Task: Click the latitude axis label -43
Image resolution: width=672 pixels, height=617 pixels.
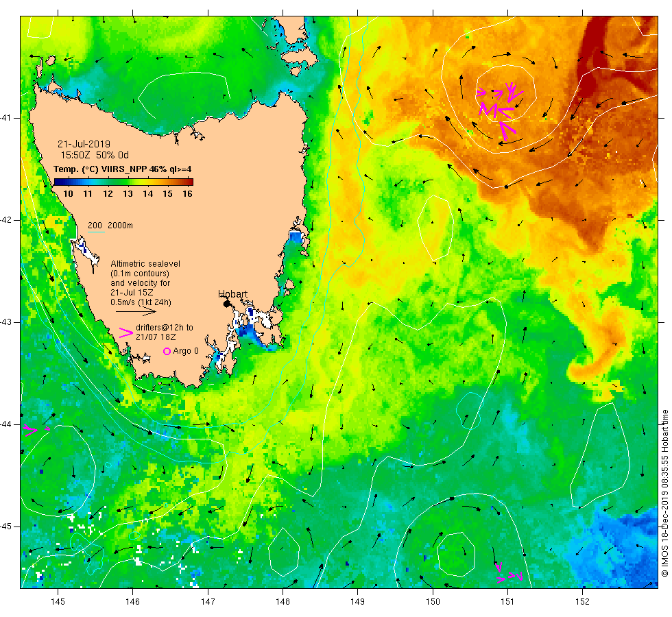Action: tap(8, 322)
